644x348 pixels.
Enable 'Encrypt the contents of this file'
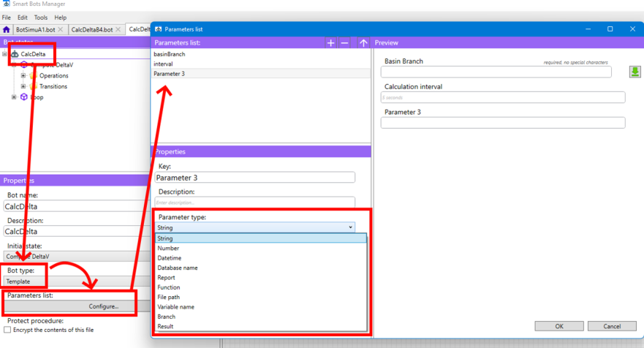(x=7, y=330)
